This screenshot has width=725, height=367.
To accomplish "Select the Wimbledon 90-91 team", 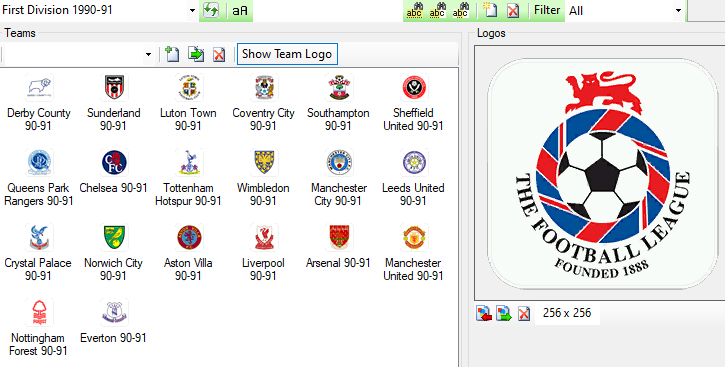I will (264, 178).
